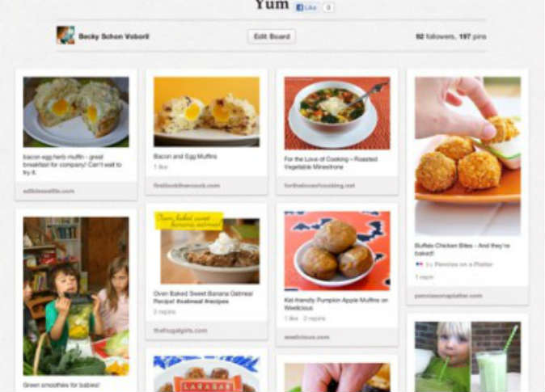Viewport: 545px width, 392px height.
Task: Visit thefrugalgirls.com source link
Action: coord(180,331)
